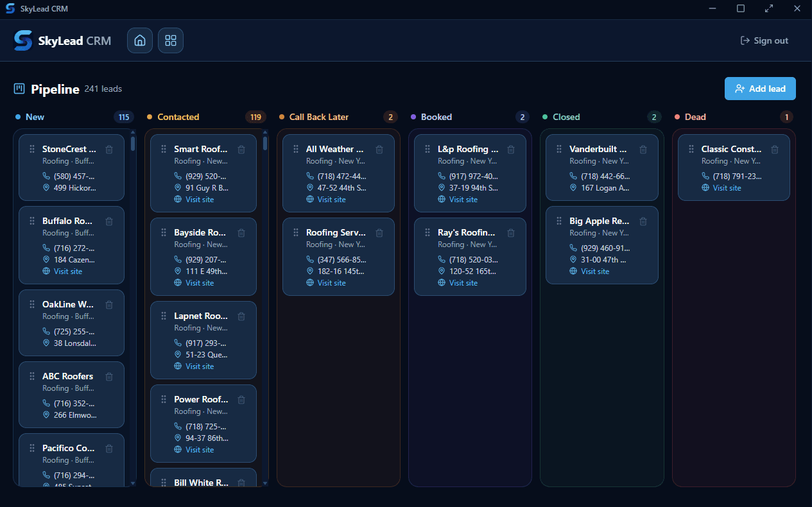Screen dimensions: 812x507
Task: Click trash icon on Pacifico Co... card
Action: pyautogui.click(x=109, y=448)
